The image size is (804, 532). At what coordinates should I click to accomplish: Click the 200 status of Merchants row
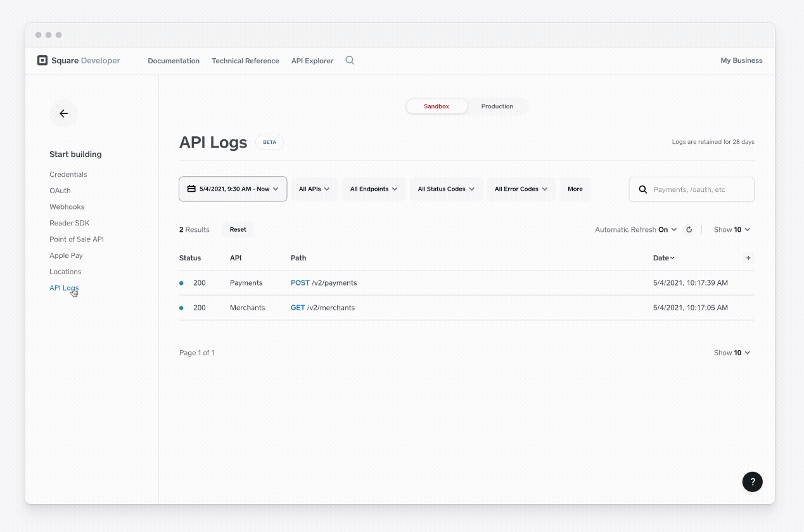click(x=200, y=308)
